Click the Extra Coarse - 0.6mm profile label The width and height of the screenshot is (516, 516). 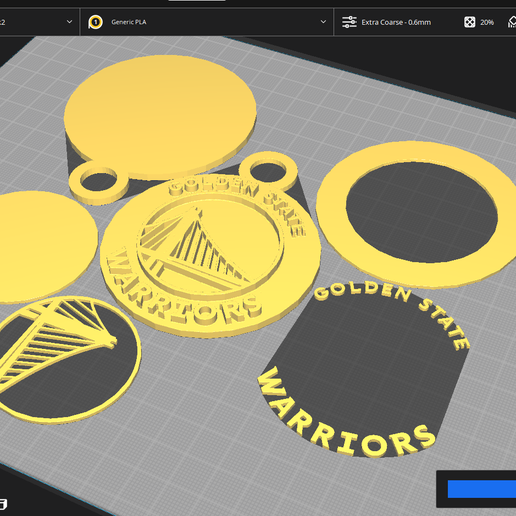(x=396, y=22)
